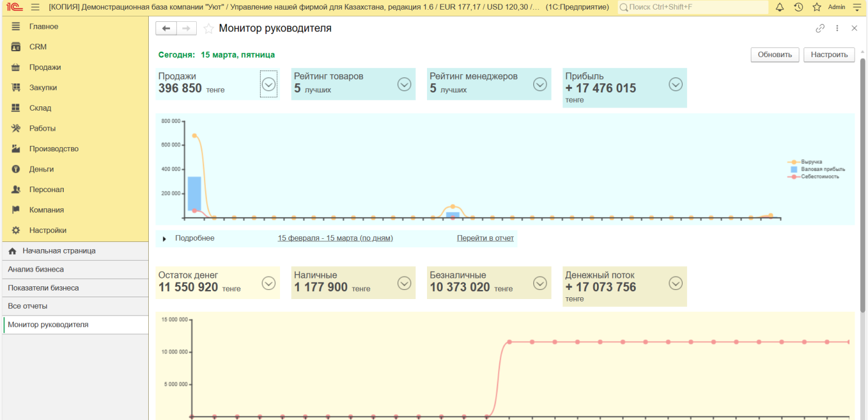Open the Продажи section in sidebar
Image resolution: width=868 pixels, height=420 pixels.
tap(45, 67)
